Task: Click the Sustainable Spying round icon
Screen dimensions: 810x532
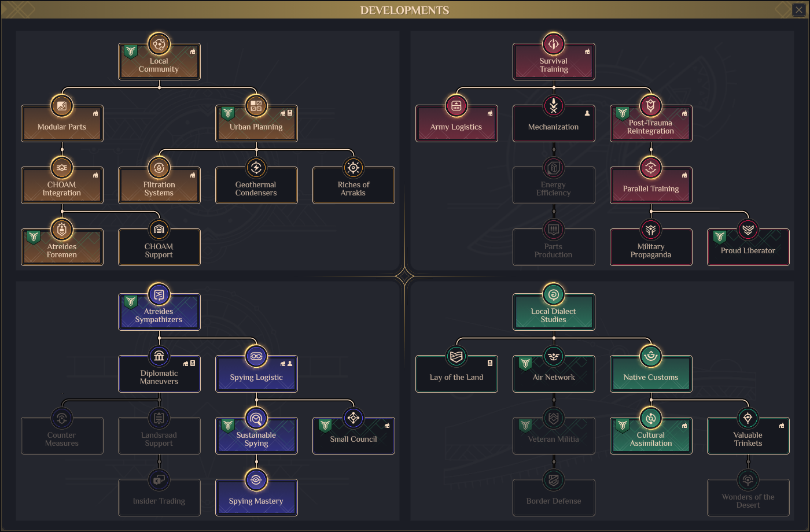Action: point(256,418)
